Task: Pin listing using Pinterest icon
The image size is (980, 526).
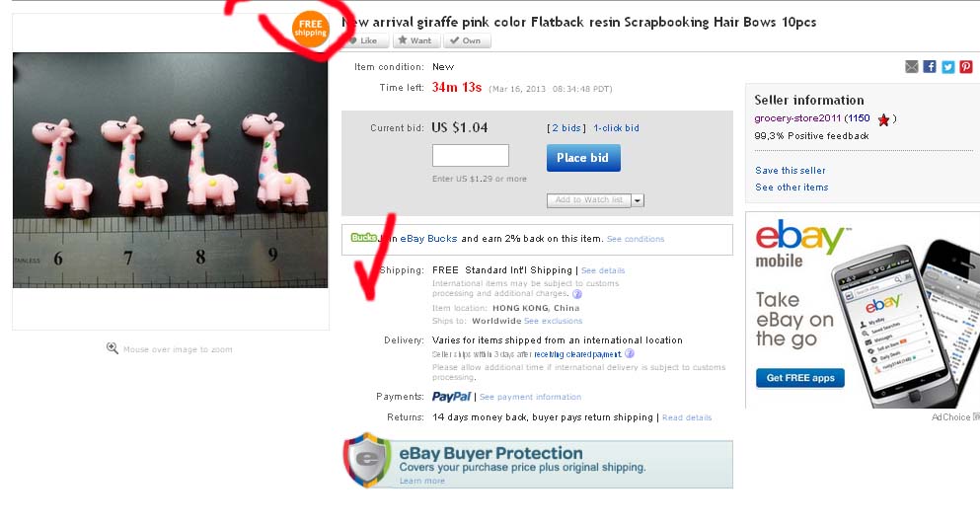Action: [966, 67]
